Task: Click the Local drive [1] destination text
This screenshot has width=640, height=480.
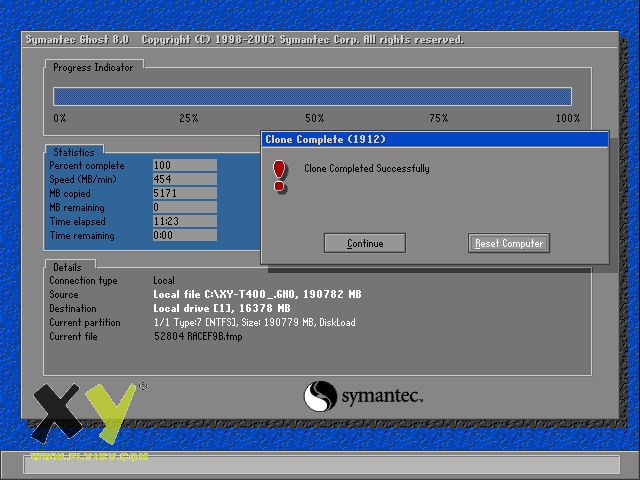Action: point(222,308)
